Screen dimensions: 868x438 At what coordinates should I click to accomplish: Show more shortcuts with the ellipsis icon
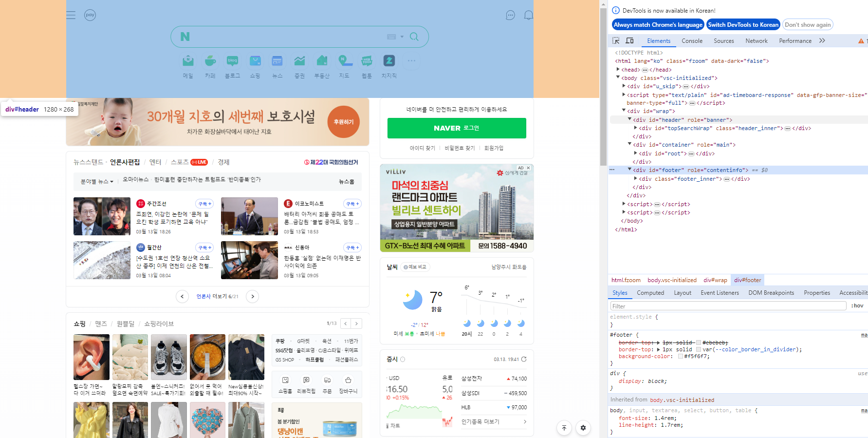point(411,61)
